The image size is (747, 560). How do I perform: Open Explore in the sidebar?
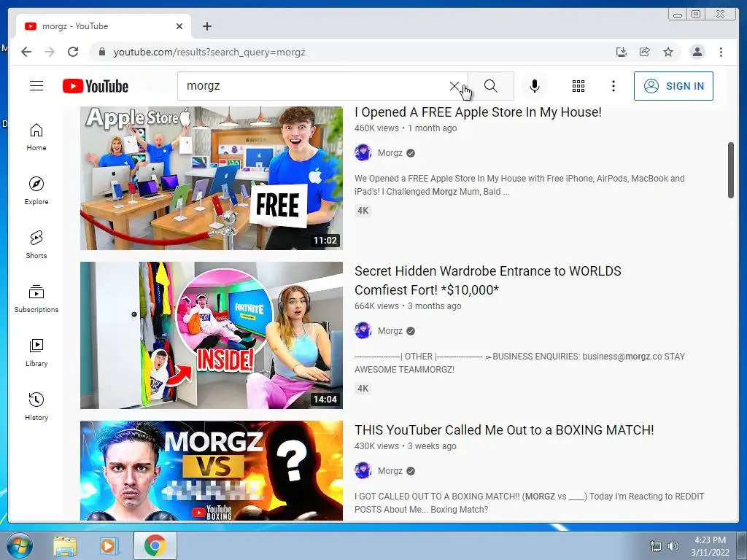coord(36,191)
